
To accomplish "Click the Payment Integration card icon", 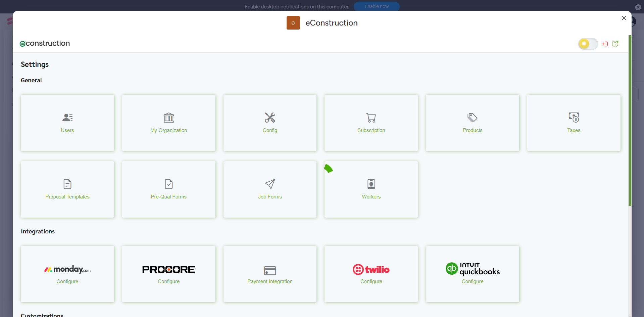I will [270, 270].
